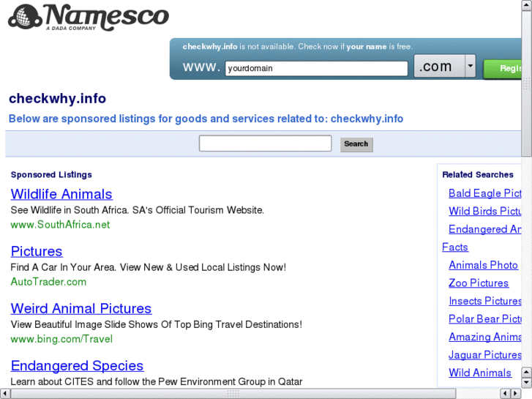Open the Facts related search

click(x=455, y=247)
